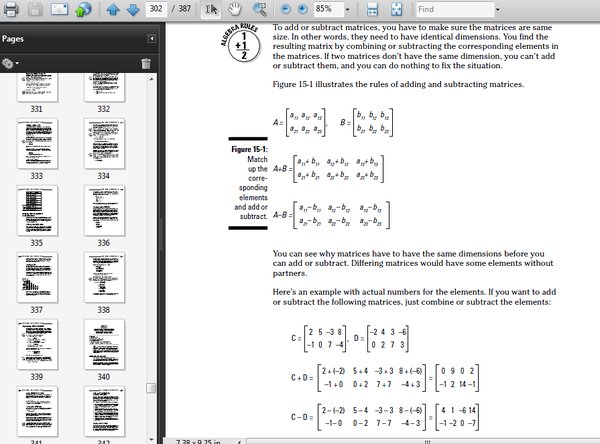
Task: Click the page number field showing 302
Action: (156, 9)
